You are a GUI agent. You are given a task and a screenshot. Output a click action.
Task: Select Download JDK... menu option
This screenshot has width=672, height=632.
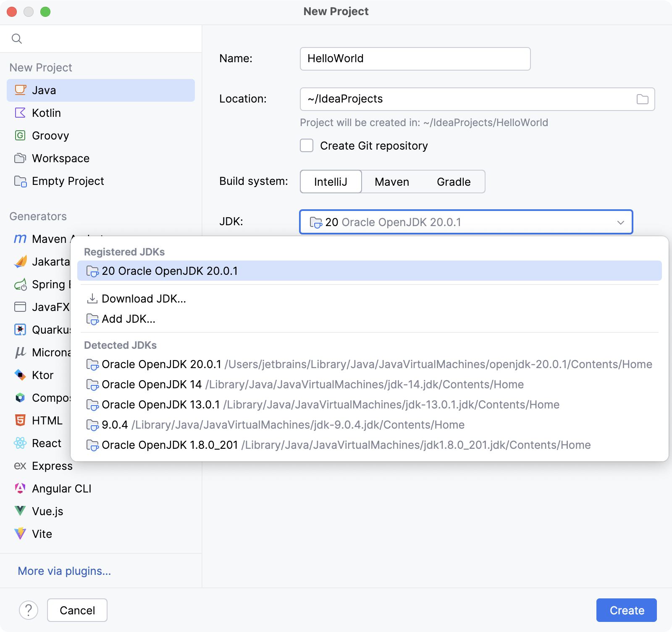click(144, 299)
